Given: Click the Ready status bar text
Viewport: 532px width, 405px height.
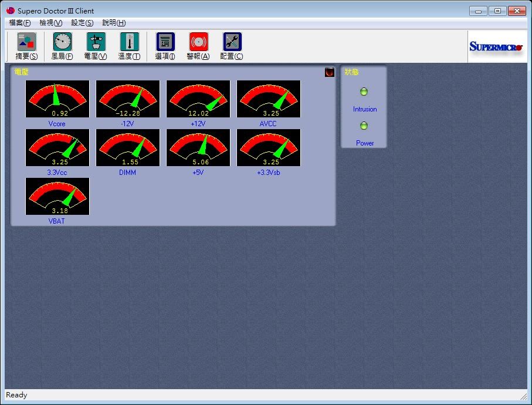Looking at the screenshot, I should click(16, 395).
